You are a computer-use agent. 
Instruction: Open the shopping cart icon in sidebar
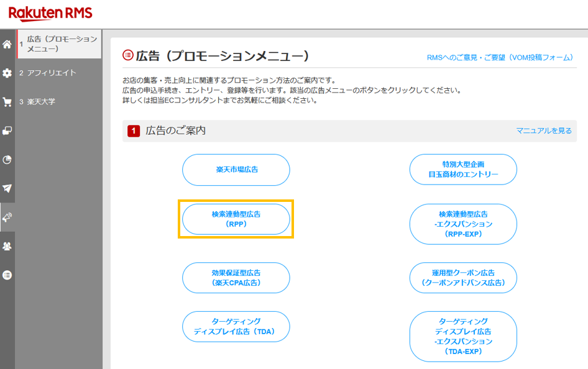pyautogui.click(x=7, y=102)
